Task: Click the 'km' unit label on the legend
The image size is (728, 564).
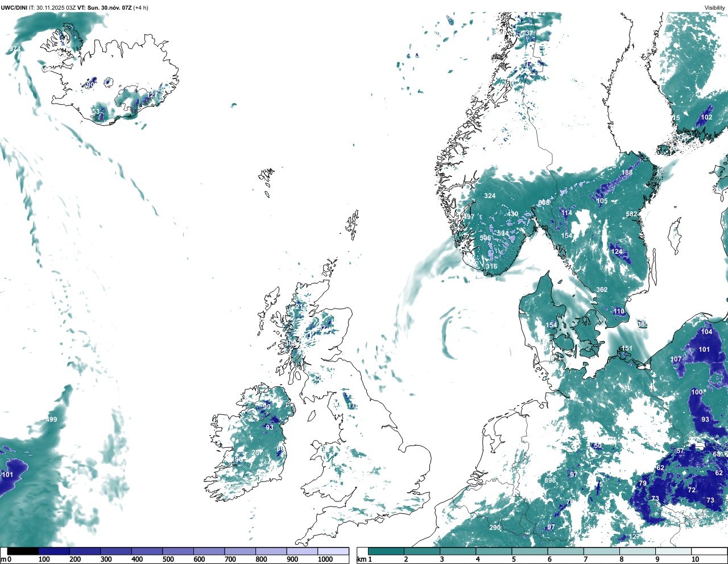Action: [x=362, y=559]
